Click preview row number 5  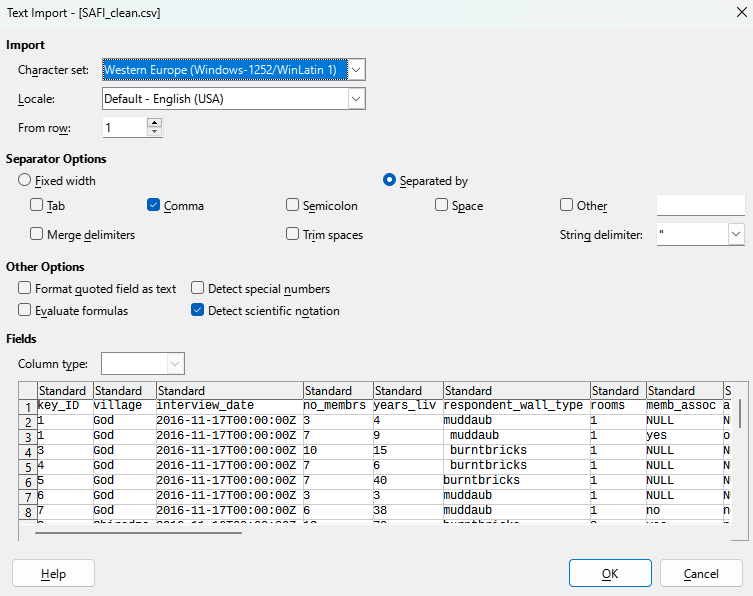pos(28,467)
